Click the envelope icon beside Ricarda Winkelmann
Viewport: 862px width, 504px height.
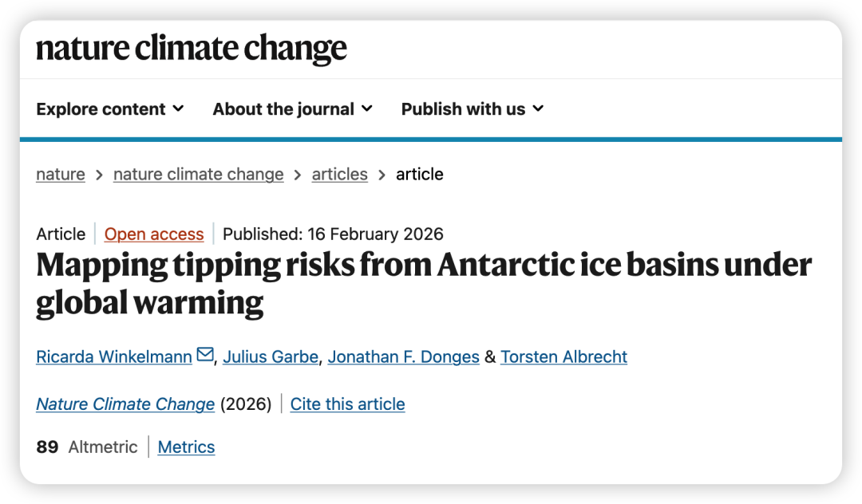[205, 355]
